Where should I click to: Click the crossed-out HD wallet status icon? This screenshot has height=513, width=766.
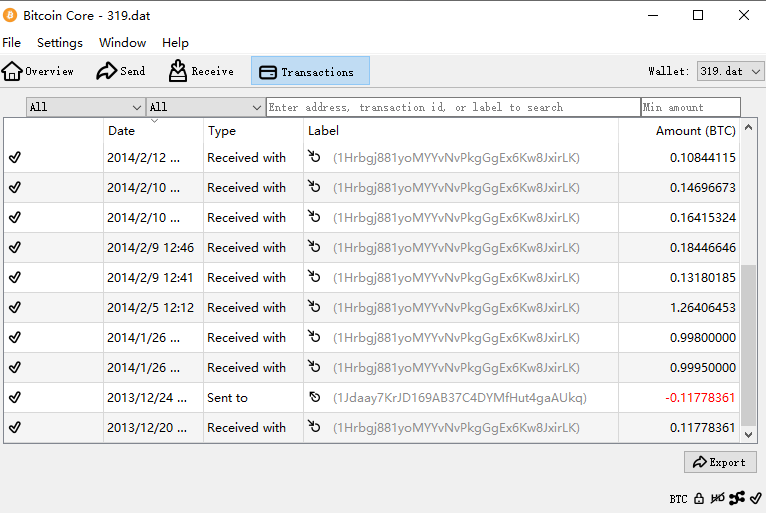pyautogui.click(x=717, y=498)
